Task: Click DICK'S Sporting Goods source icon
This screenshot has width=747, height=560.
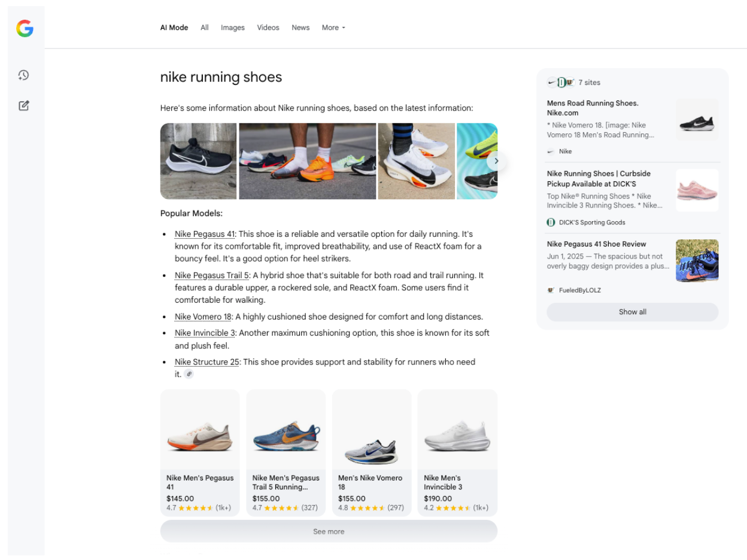Action: 551,222
